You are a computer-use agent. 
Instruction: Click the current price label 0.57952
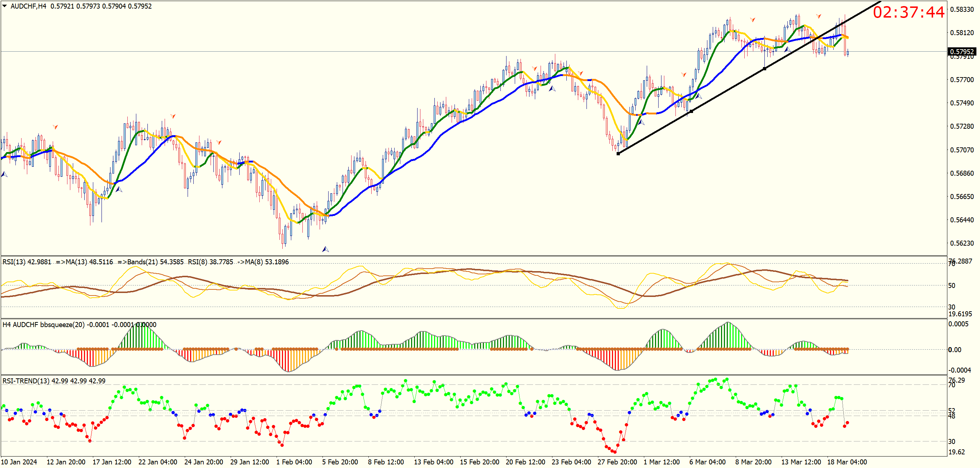pyautogui.click(x=962, y=52)
